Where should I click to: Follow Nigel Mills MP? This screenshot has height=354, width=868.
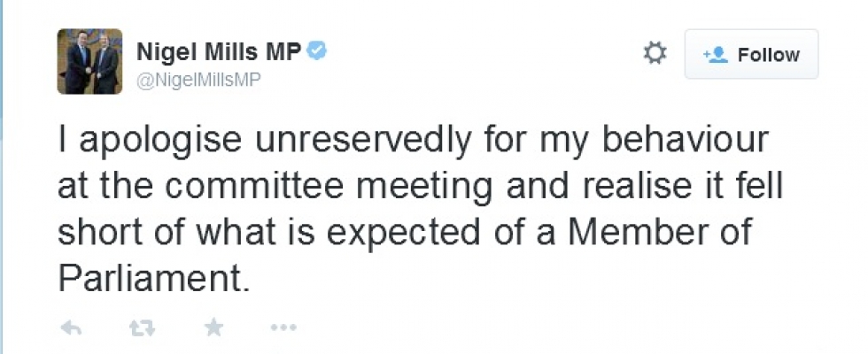(751, 55)
